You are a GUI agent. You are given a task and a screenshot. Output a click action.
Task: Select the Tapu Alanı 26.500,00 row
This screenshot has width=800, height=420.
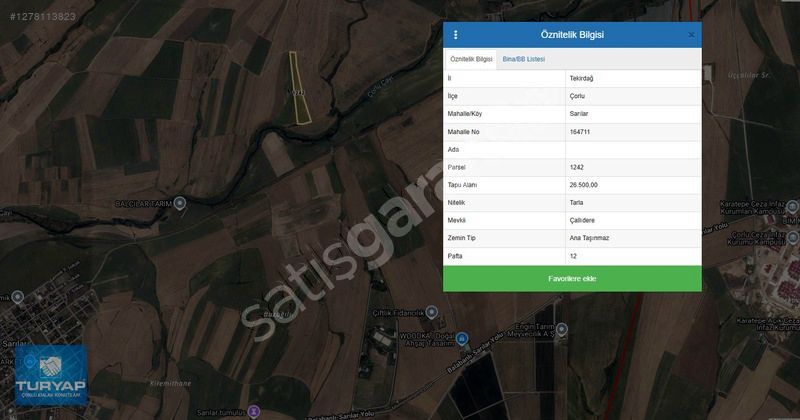coord(572,185)
